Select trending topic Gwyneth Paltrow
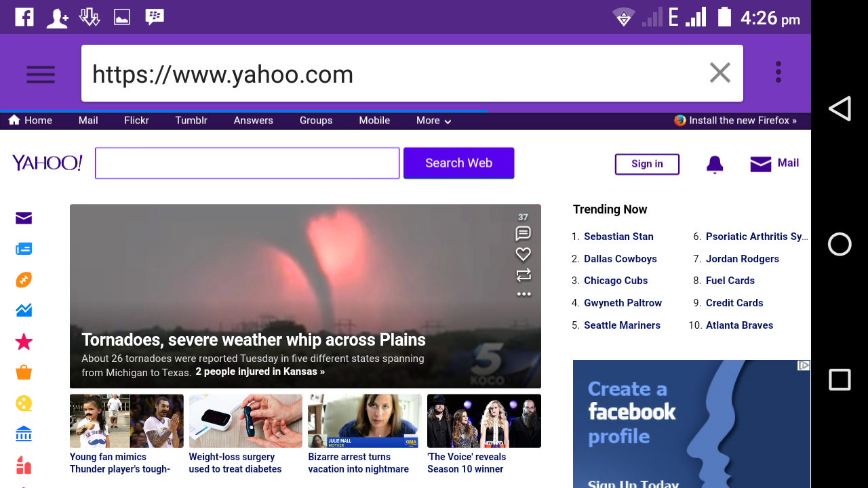868x488 pixels. tap(623, 303)
